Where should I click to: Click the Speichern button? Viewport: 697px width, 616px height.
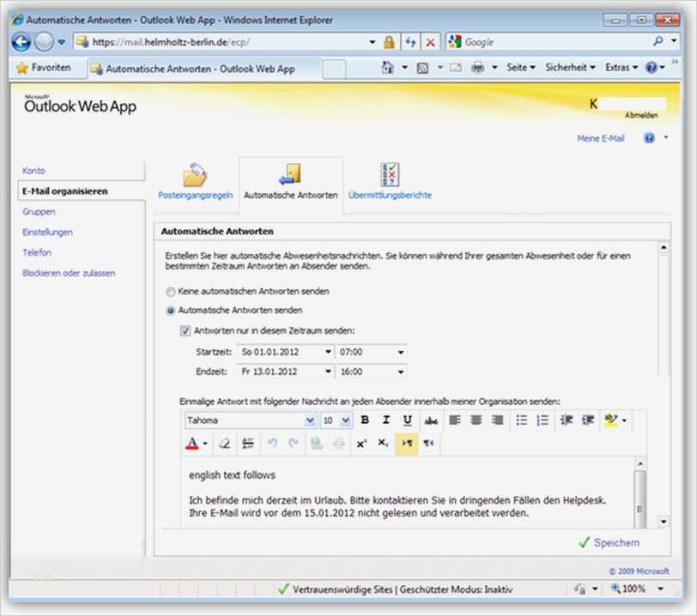(x=616, y=542)
